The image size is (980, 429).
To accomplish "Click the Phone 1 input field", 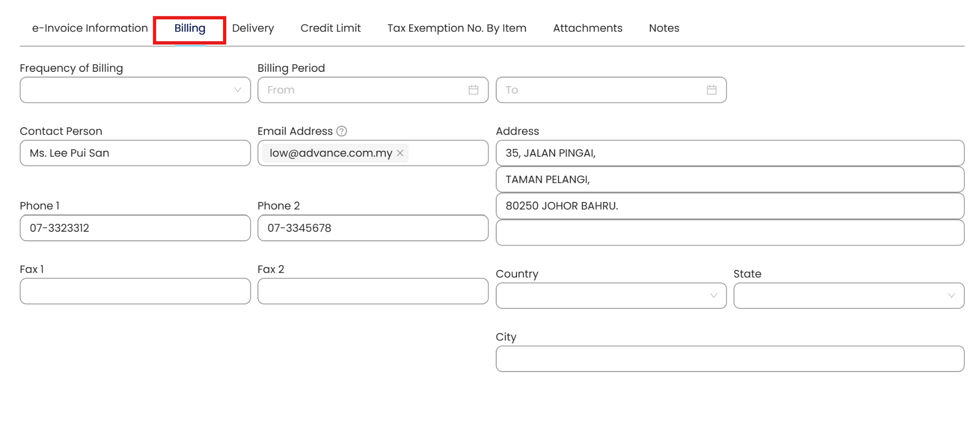I will pos(135,228).
